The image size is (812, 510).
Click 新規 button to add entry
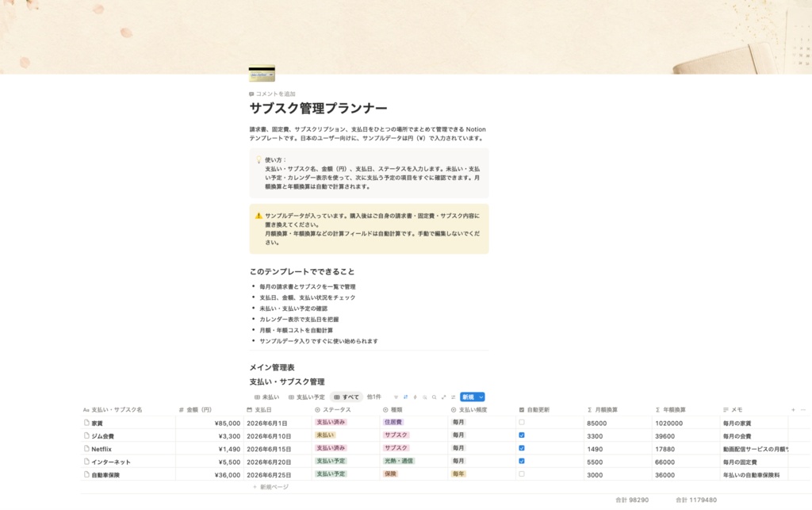point(468,397)
